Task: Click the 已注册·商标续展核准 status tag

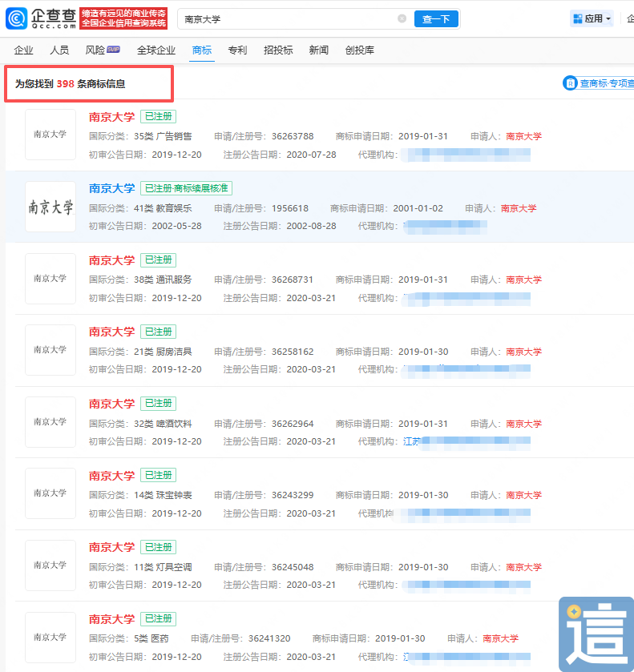Action: [186, 188]
